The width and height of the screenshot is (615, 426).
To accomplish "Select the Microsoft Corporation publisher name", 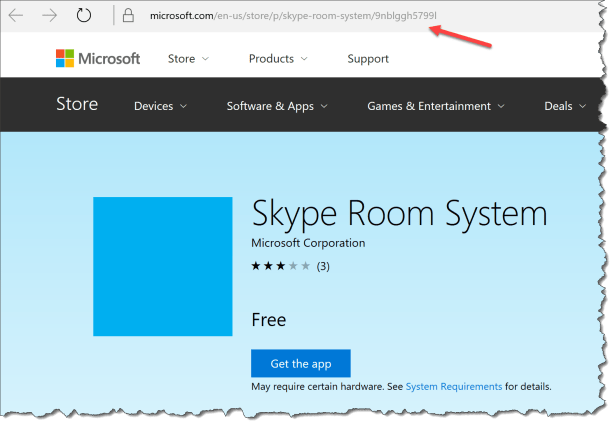I will click(308, 243).
